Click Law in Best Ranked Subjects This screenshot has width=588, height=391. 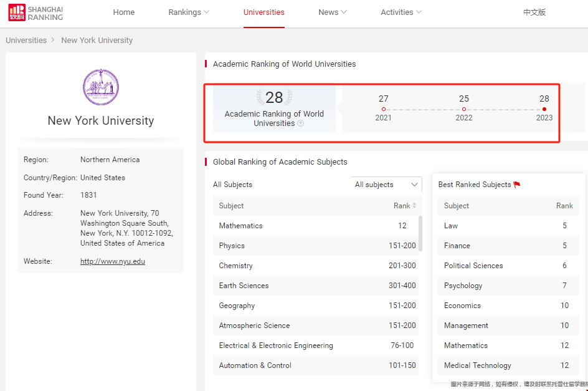click(508, 226)
